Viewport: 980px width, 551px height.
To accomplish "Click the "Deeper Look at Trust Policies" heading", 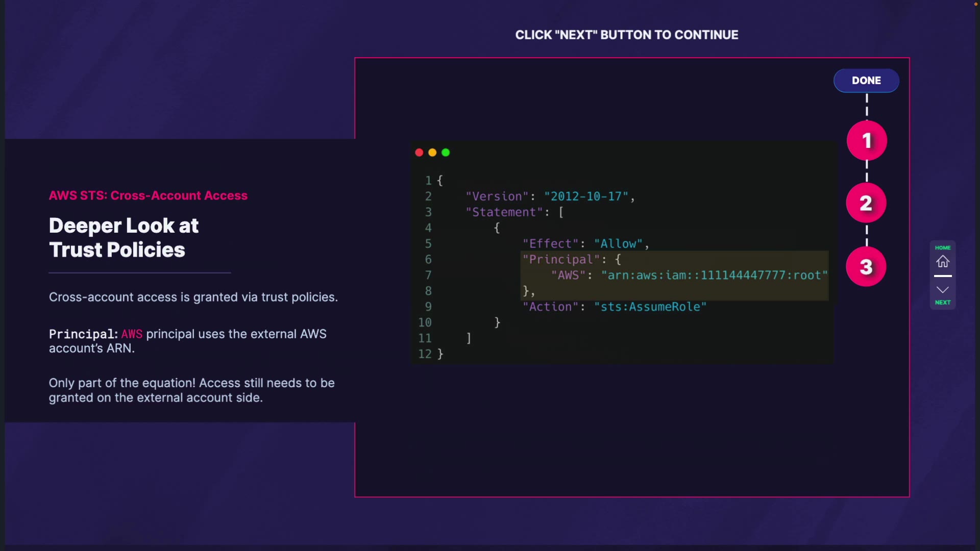I will pos(124,238).
